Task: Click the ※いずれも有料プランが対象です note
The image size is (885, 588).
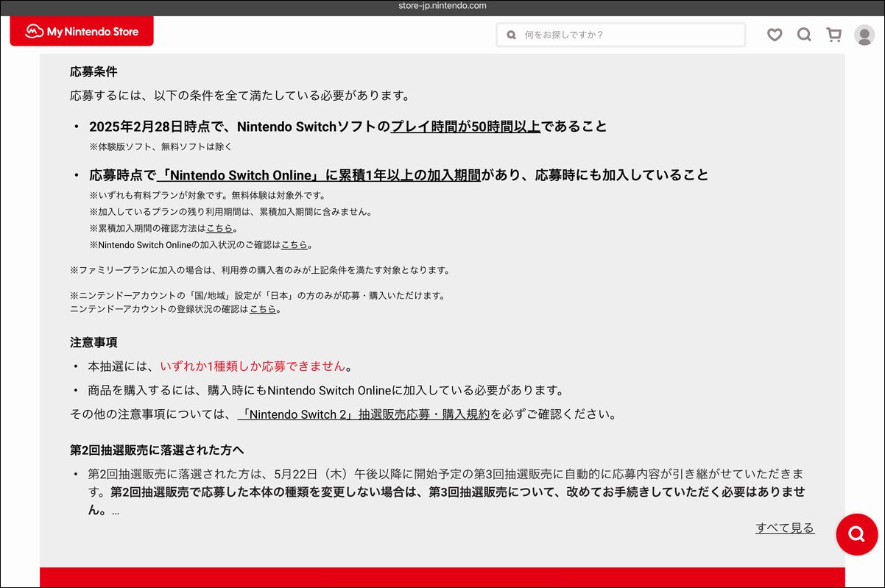Action: click(x=207, y=196)
